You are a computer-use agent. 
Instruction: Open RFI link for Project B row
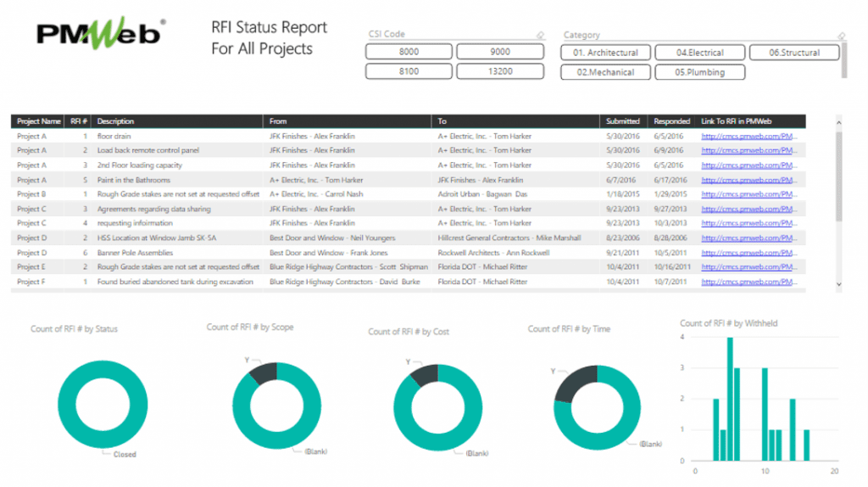749,194
